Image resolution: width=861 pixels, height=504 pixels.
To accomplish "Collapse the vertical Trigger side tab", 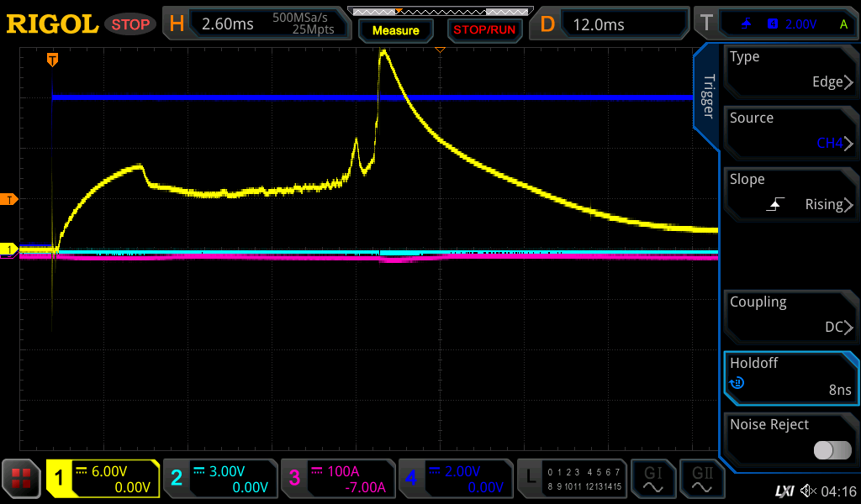I will [x=708, y=97].
